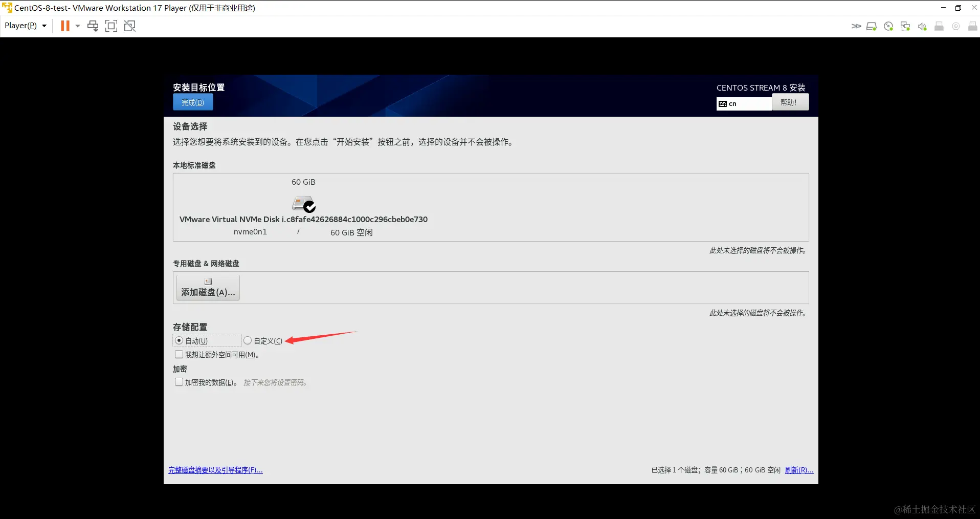980x519 pixels.
Task: Click the 60 GiB capacity label above the disk
Action: [303, 182]
